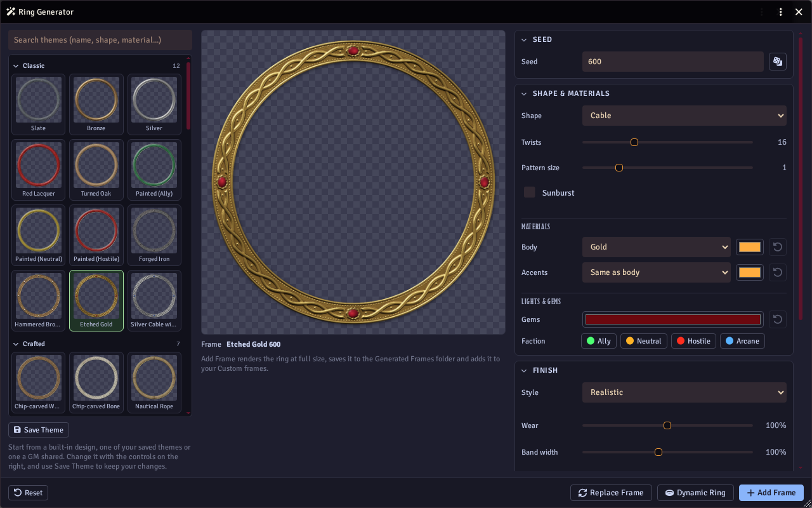Reset the Body material color

coord(778,247)
